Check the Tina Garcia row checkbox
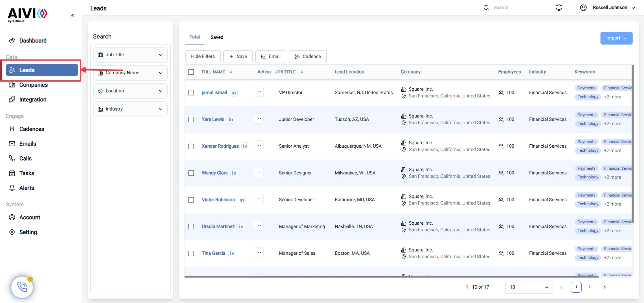 click(x=191, y=253)
